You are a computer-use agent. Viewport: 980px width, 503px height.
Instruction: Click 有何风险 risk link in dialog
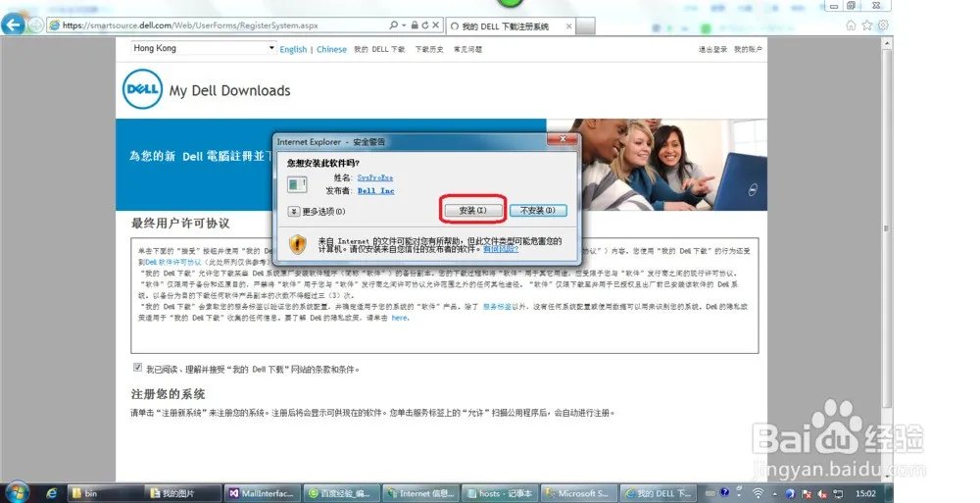pyautogui.click(x=500, y=249)
